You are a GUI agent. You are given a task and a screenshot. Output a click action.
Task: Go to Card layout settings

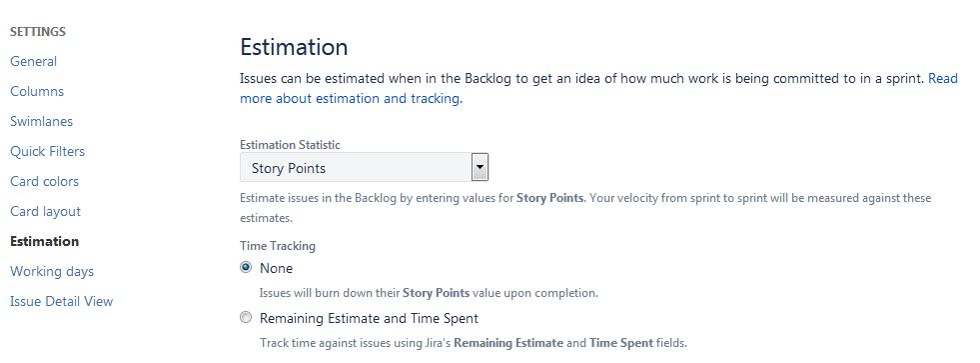[46, 212]
